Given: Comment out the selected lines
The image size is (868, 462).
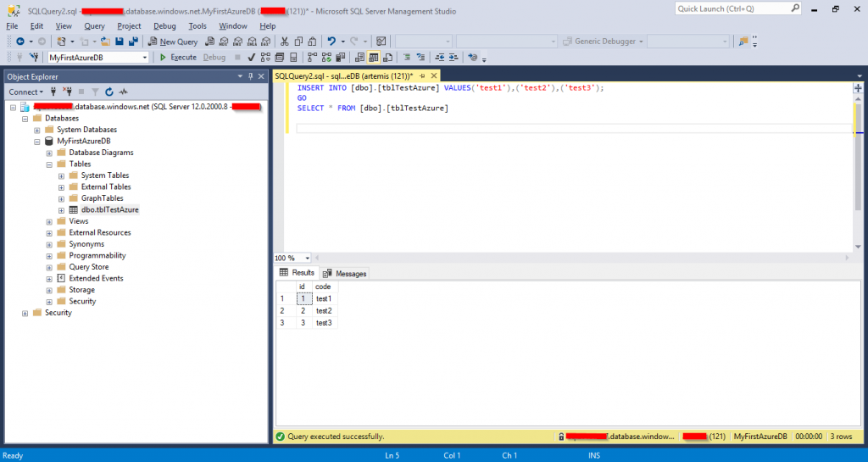Looking at the screenshot, I should tap(407, 57).
